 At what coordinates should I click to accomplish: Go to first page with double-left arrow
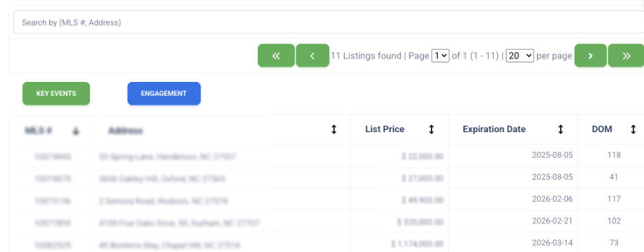tap(276, 56)
